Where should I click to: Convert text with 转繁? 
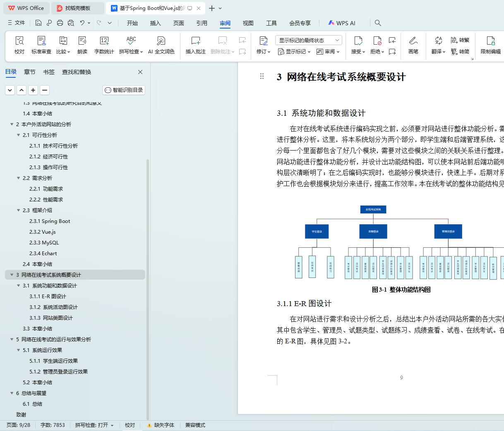[x=460, y=40]
